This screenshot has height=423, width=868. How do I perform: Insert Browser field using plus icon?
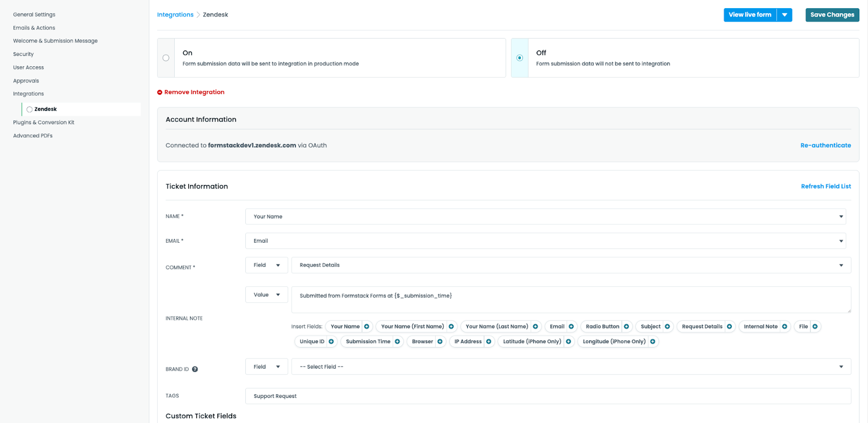coord(440,342)
